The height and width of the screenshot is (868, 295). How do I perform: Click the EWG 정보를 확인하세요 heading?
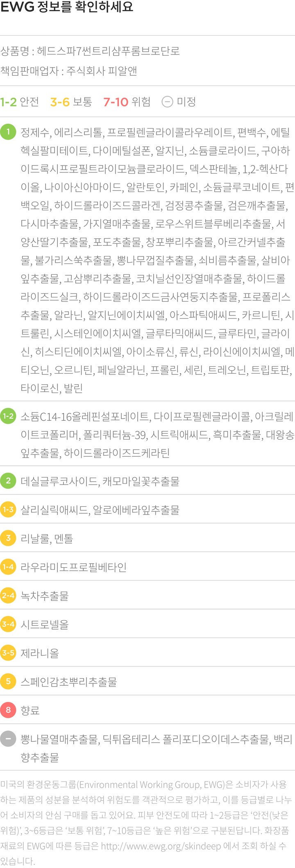pos(67,7)
